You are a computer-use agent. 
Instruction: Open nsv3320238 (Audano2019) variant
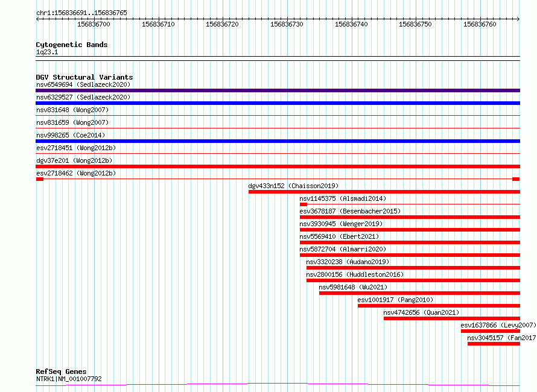[348, 262]
